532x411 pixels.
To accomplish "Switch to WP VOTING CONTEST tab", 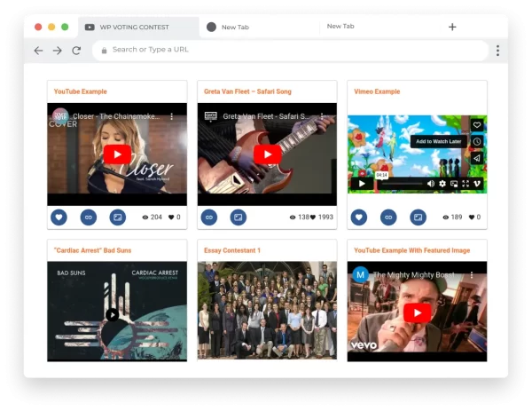I will [x=138, y=28].
